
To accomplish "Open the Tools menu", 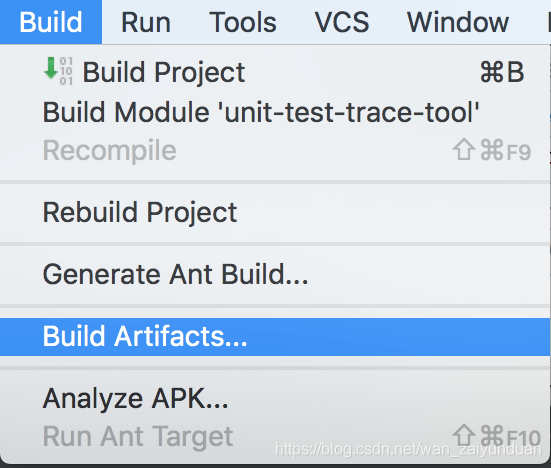I will (243, 22).
